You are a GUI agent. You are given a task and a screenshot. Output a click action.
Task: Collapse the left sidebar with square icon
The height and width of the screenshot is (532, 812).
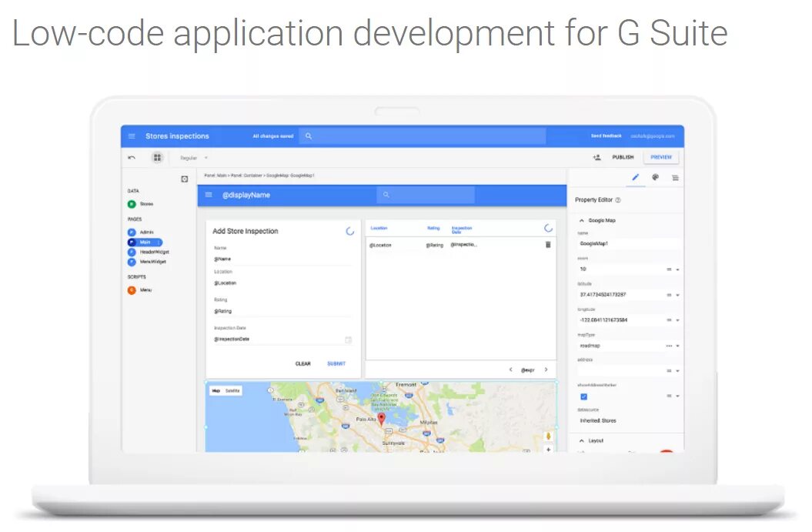(185, 179)
